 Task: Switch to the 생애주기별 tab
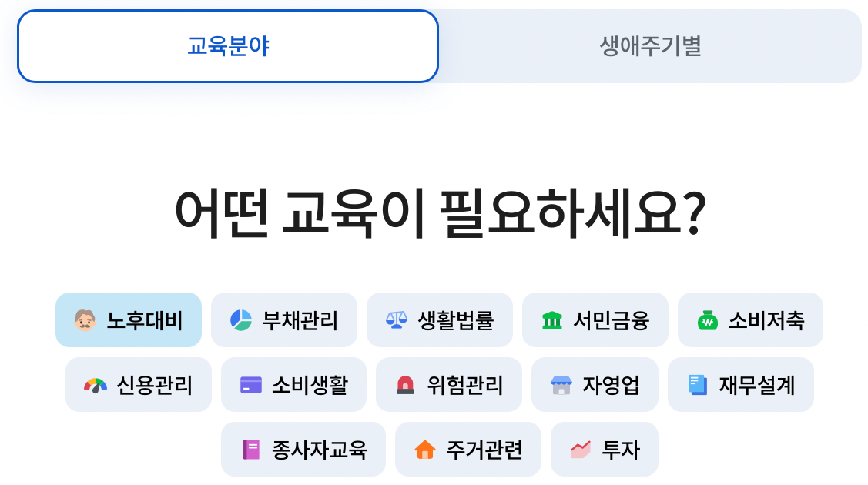click(x=649, y=45)
